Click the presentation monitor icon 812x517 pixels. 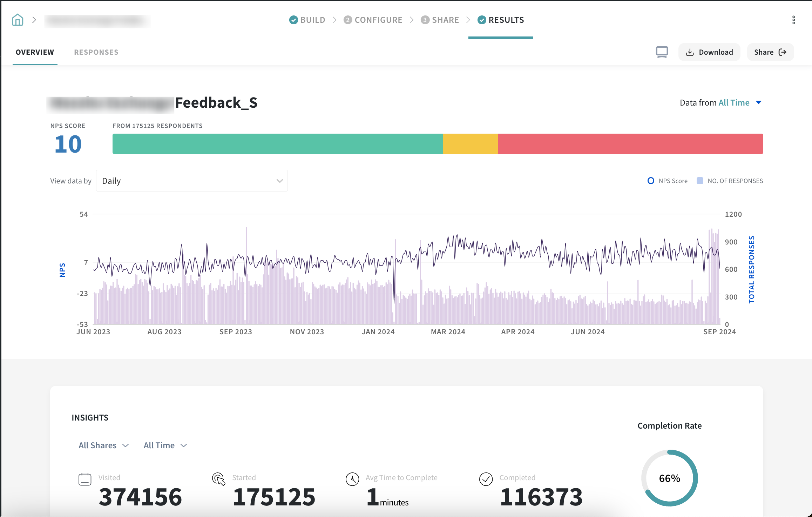tap(662, 52)
